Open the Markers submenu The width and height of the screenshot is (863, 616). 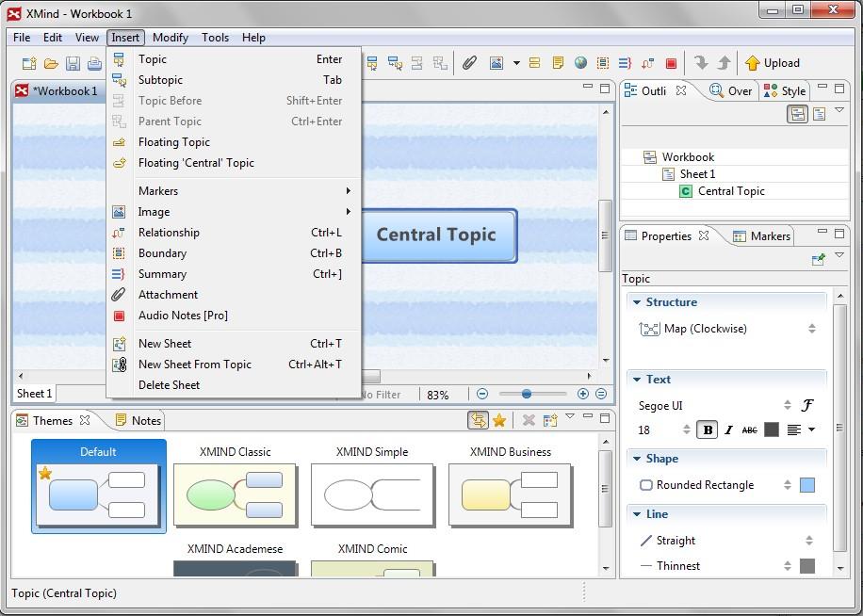tap(234, 191)
